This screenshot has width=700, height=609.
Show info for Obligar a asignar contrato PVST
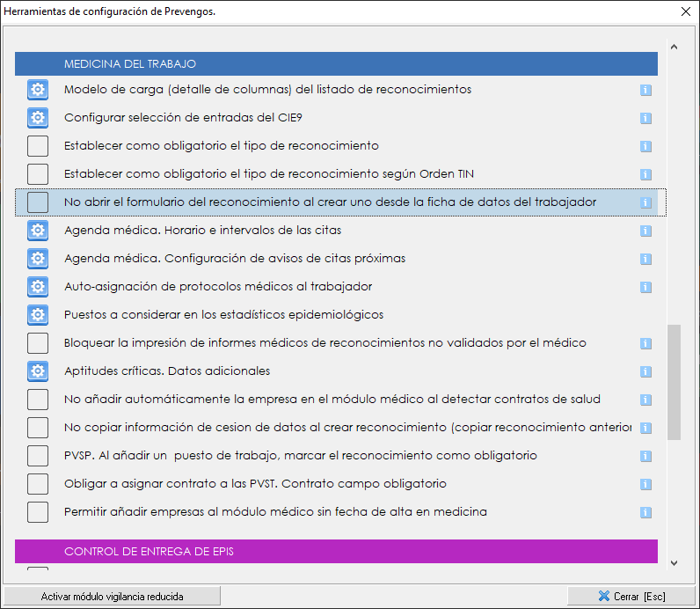click(x=645, y=484)
